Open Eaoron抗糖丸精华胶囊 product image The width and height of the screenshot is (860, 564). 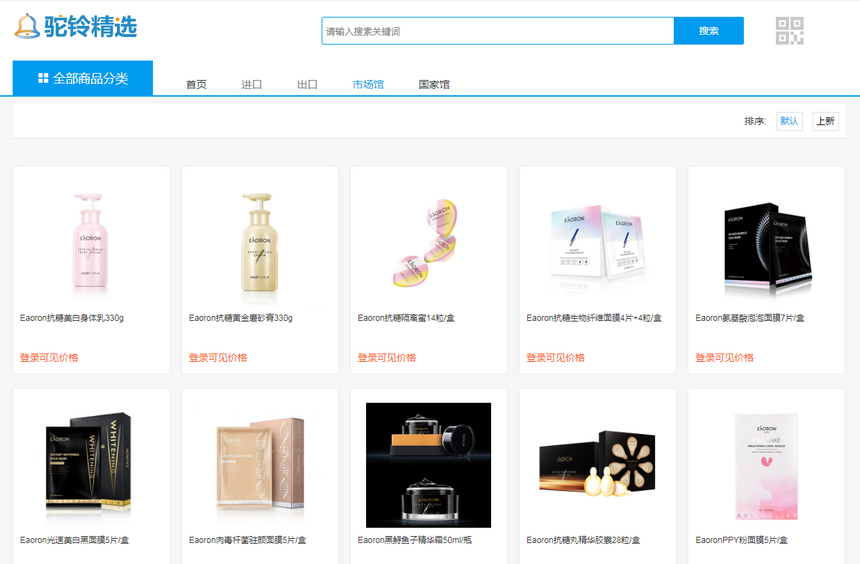click(x=597, y=465)
